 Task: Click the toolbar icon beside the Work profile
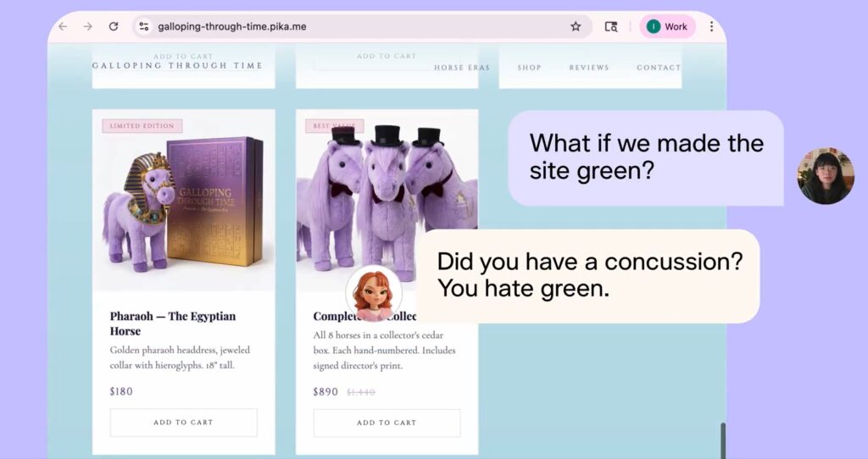click(611, 26)
